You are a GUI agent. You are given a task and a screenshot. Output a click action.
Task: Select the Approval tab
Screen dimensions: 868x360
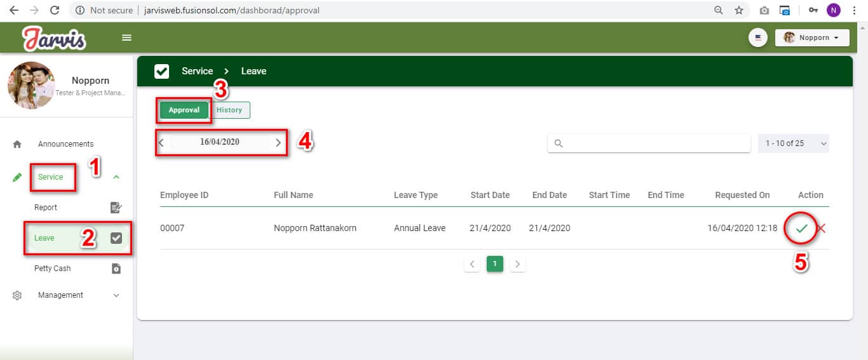[184, 110]
